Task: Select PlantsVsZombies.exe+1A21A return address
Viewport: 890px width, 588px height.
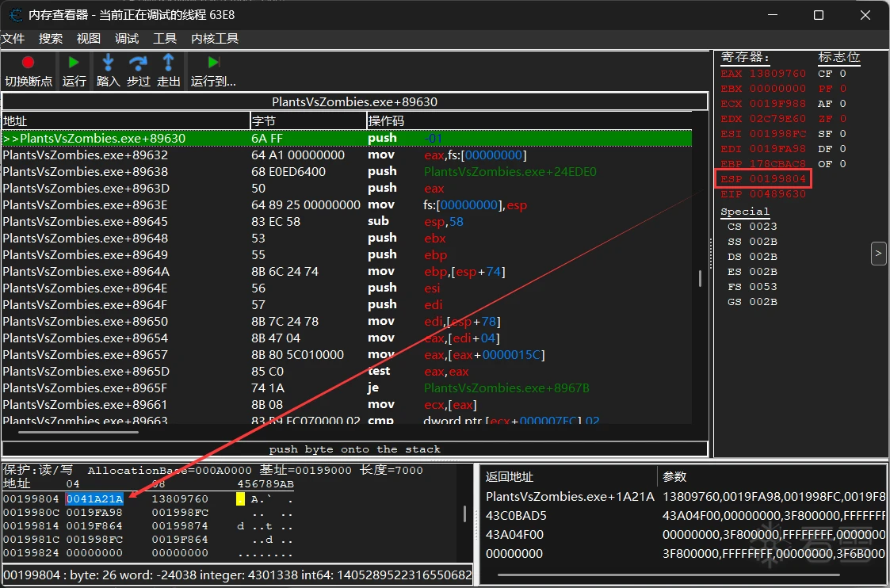Action: pyautogui.click(x=570, y=497)
